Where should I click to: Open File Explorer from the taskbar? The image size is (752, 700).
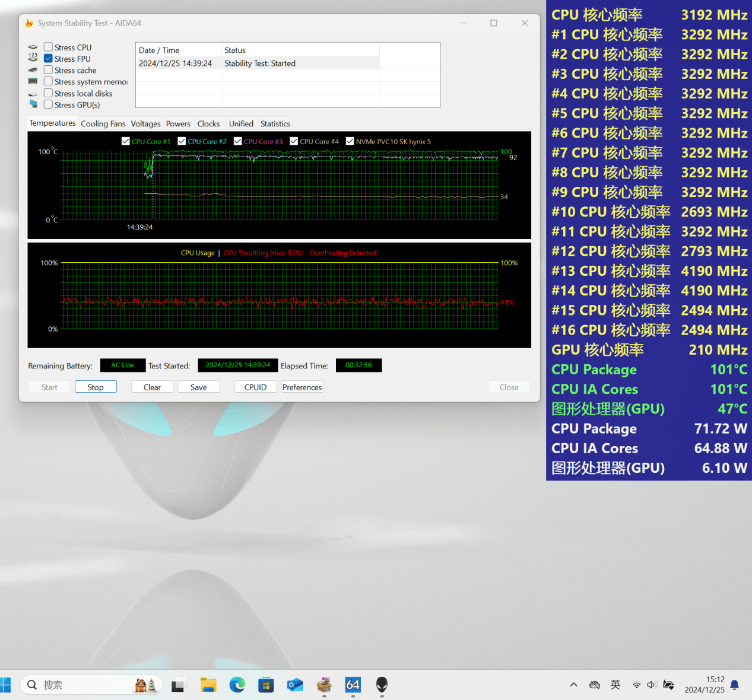tap(208, 685)
